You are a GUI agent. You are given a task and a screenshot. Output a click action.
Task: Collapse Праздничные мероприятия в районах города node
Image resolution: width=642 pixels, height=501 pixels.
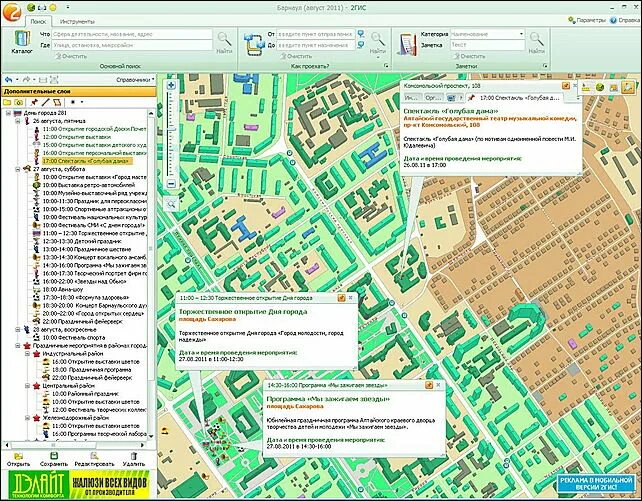[x=18, y=345]
